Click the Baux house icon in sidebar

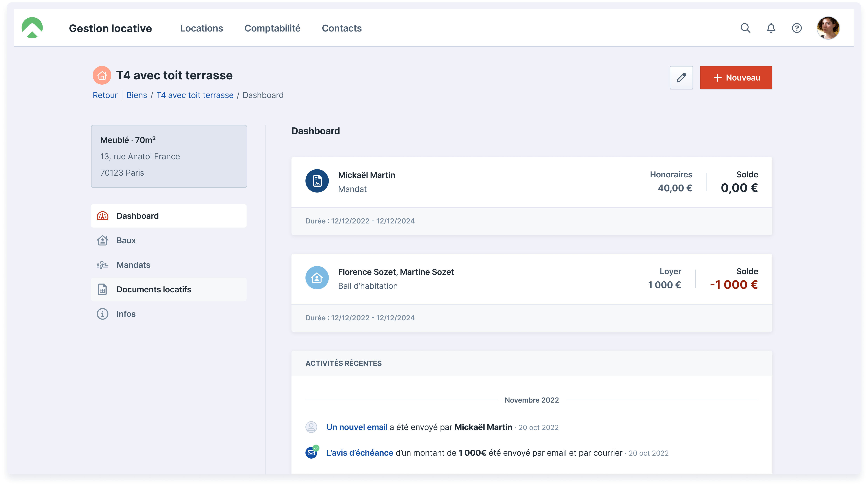(102, 240)
